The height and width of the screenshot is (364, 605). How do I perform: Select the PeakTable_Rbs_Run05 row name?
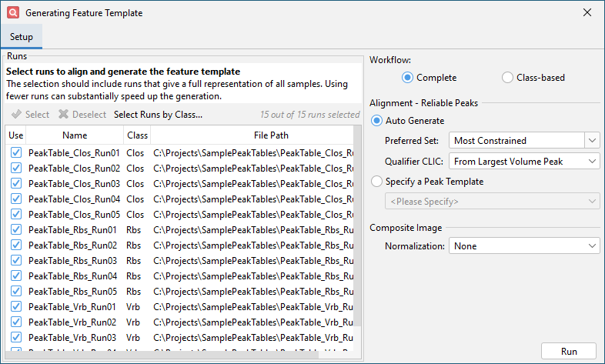coord(74,291)
